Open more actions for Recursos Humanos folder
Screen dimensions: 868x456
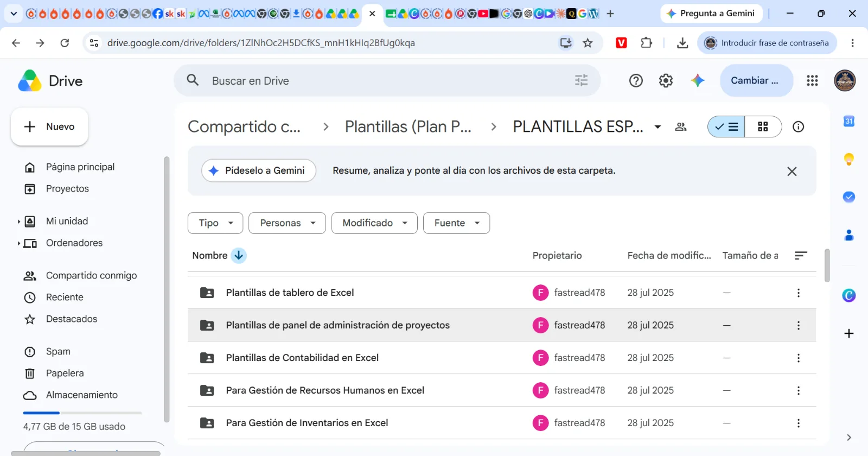click(798, 390)
